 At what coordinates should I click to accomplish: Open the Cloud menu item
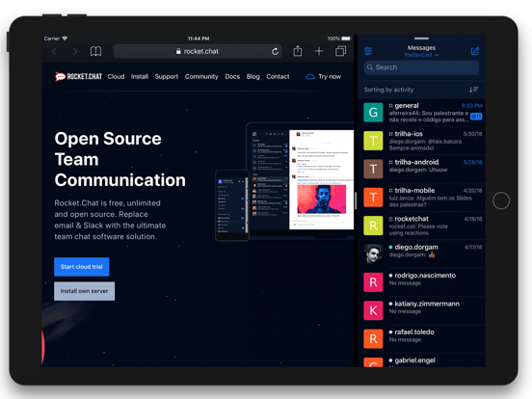click(x=116, y=77)
